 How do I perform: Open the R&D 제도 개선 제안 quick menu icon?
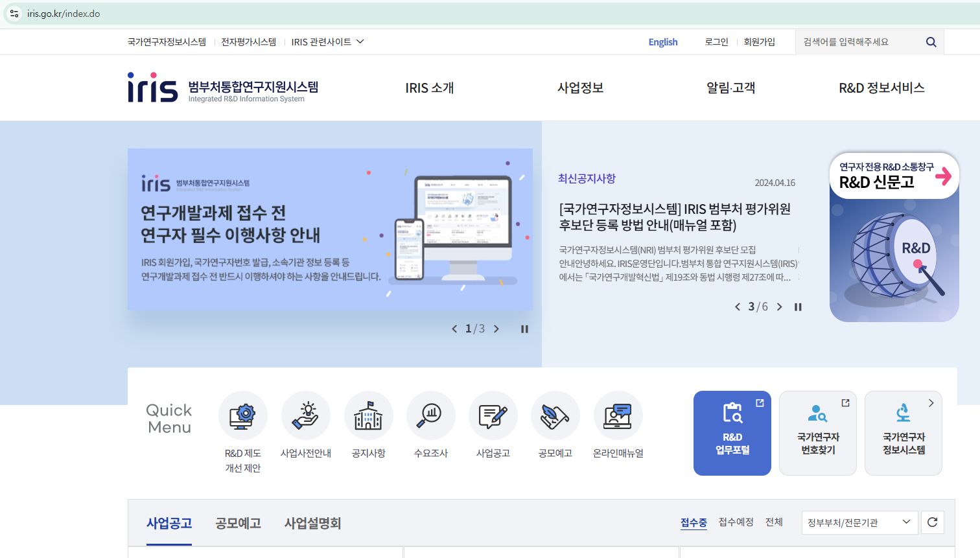coord(243,415)
